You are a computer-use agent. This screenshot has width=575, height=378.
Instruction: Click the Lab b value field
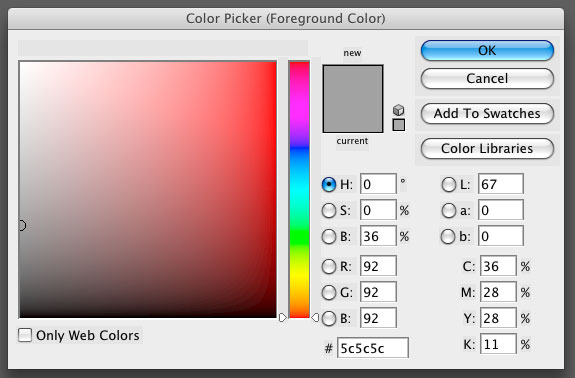click(501, 236)
